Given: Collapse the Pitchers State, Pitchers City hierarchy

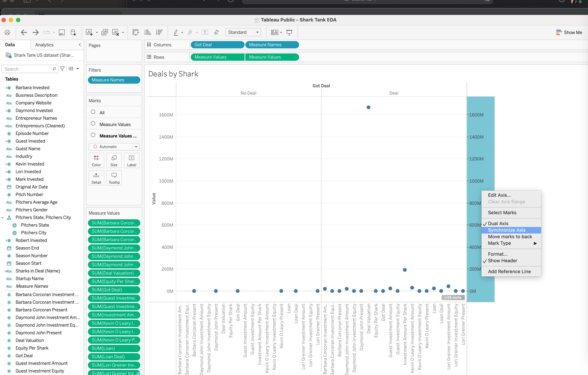Looking at the screenshot, I should pos(3,217).
